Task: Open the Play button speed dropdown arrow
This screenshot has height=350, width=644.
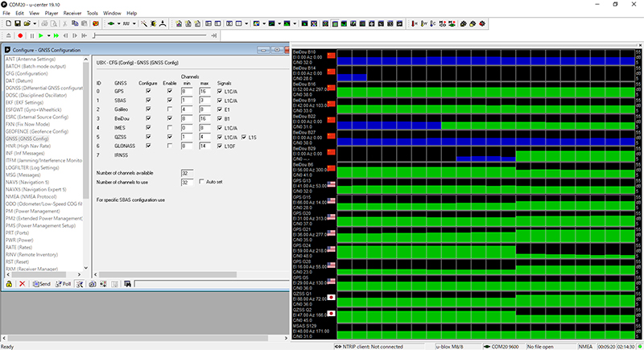Action: (47, 36)
